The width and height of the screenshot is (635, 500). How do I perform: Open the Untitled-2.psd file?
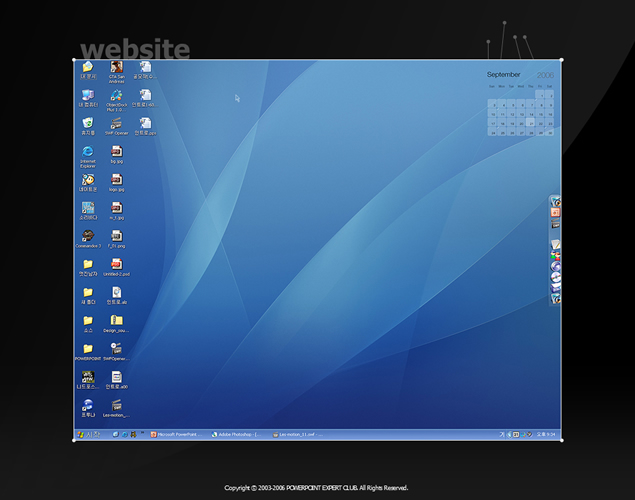pyautogui.click(x=117, y=264)
